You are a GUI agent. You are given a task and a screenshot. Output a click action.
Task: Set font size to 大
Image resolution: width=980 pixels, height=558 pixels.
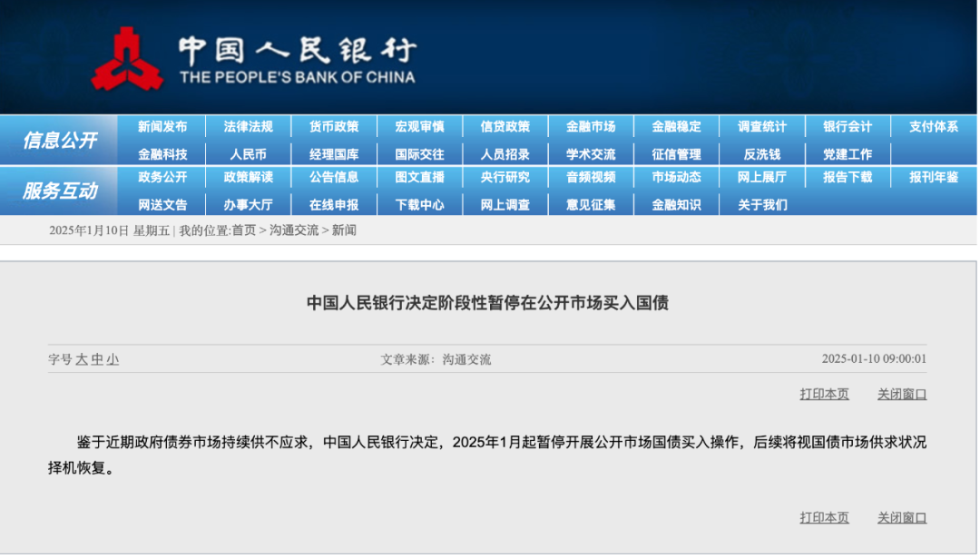click(82, 359)
